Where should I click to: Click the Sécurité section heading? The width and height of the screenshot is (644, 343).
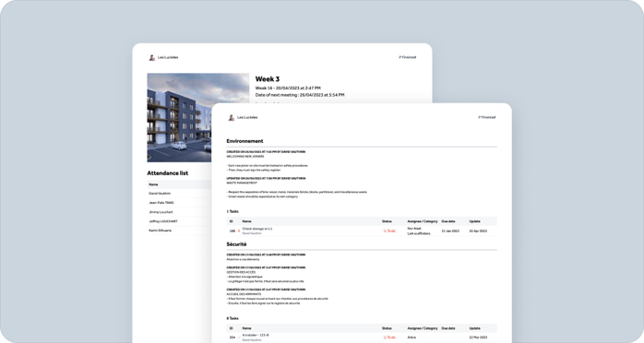pos(236,244)
